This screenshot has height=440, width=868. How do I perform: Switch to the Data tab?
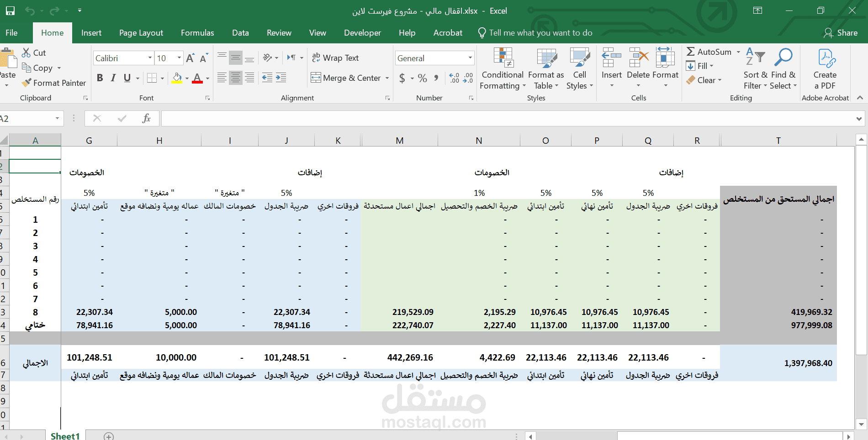click(240, 33)
